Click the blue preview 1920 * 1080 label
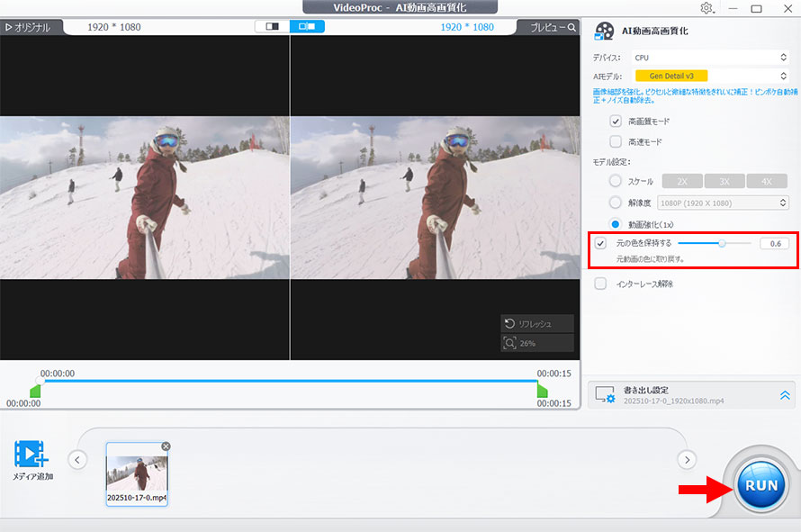801x532 pixels. click(467, 27)
